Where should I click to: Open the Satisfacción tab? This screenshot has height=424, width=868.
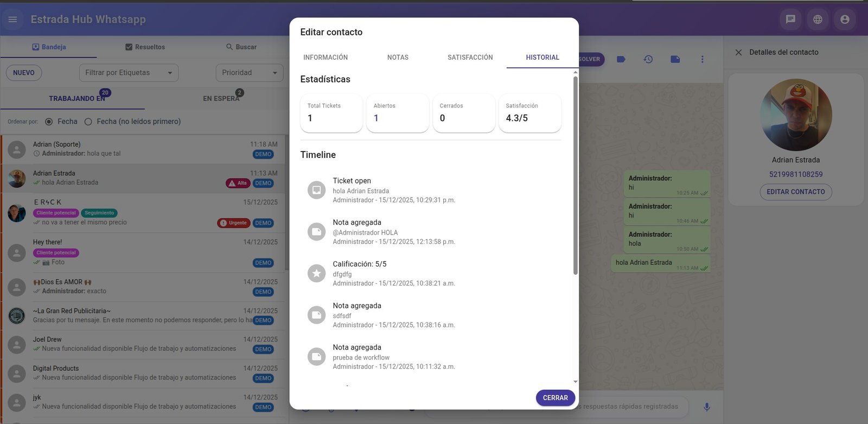(x=470, y=58)
